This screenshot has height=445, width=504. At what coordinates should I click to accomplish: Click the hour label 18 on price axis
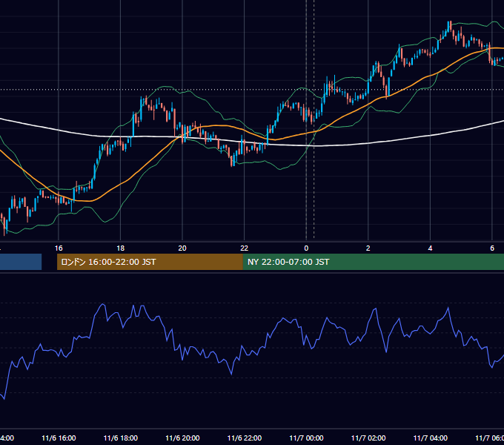pos(121,248)
